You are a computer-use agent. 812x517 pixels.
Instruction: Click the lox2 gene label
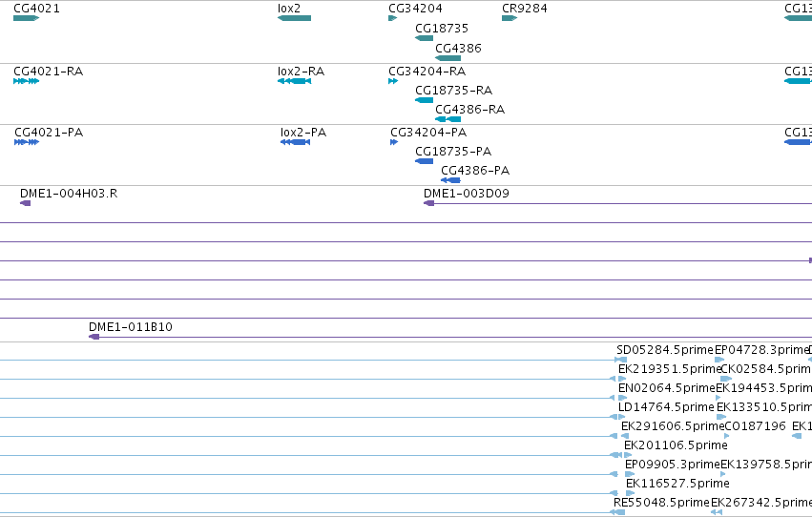coord(289,9)
